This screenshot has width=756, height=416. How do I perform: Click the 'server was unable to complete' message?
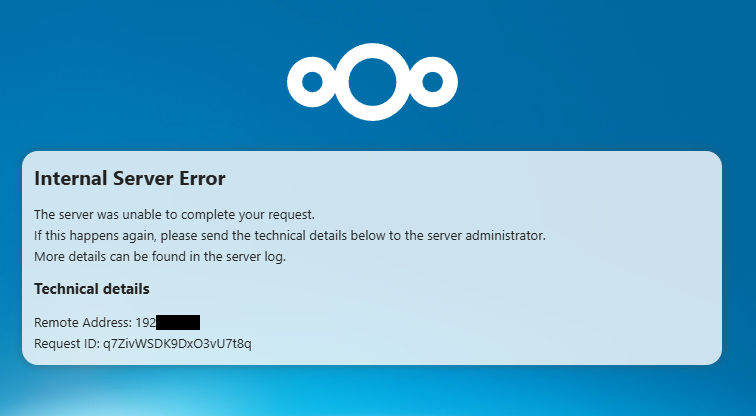[174, 215]
